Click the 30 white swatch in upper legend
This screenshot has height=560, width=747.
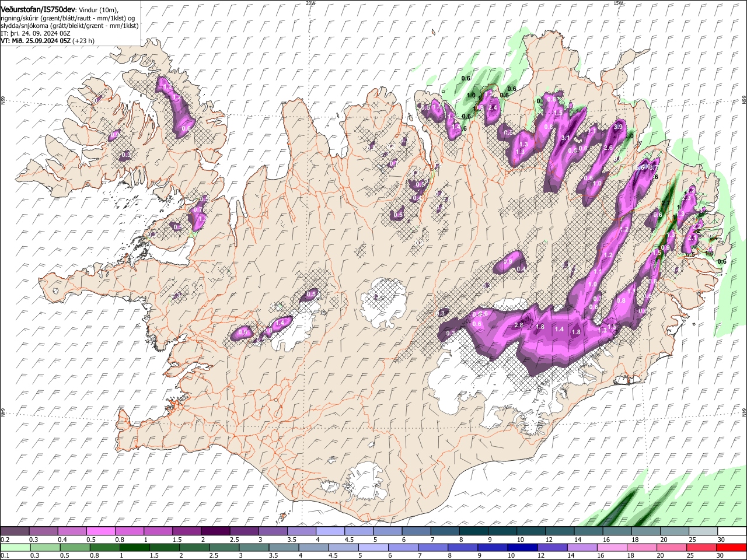click(731, 531)
